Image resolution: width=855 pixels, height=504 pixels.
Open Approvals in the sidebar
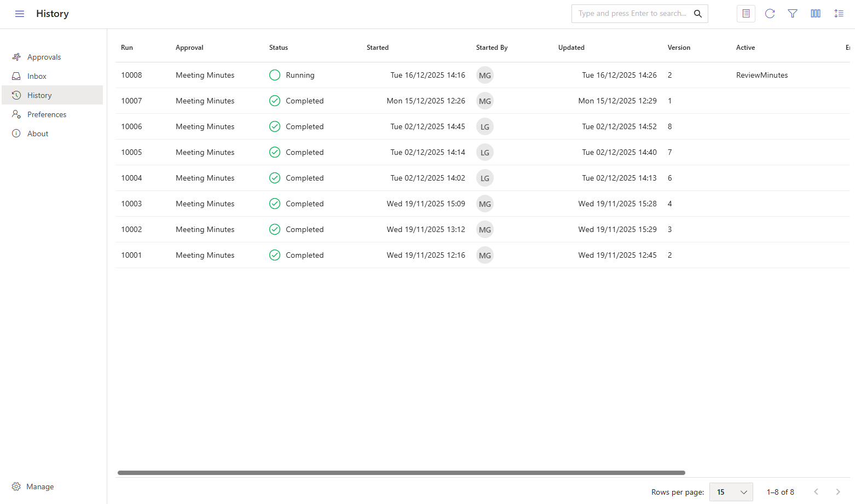point(44,57)
